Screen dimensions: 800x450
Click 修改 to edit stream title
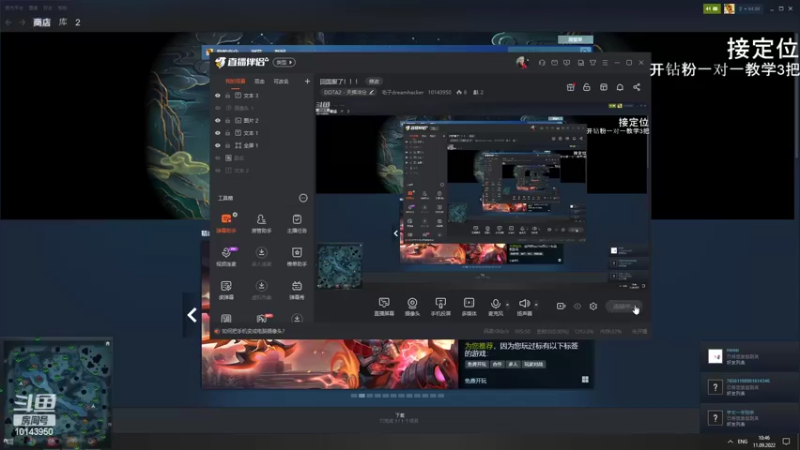pos(374,82)
